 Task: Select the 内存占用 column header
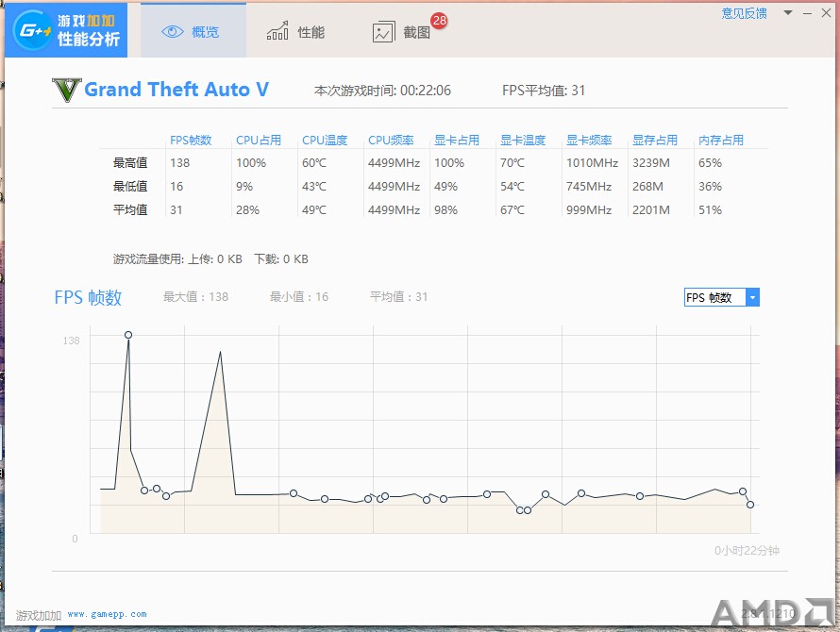[x=721, y=141]
